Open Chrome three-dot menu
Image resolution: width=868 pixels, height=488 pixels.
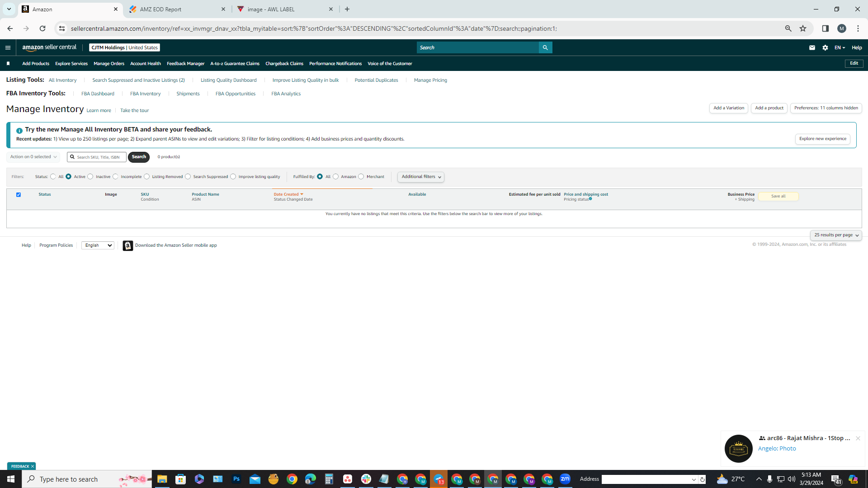tap(858, 28)
